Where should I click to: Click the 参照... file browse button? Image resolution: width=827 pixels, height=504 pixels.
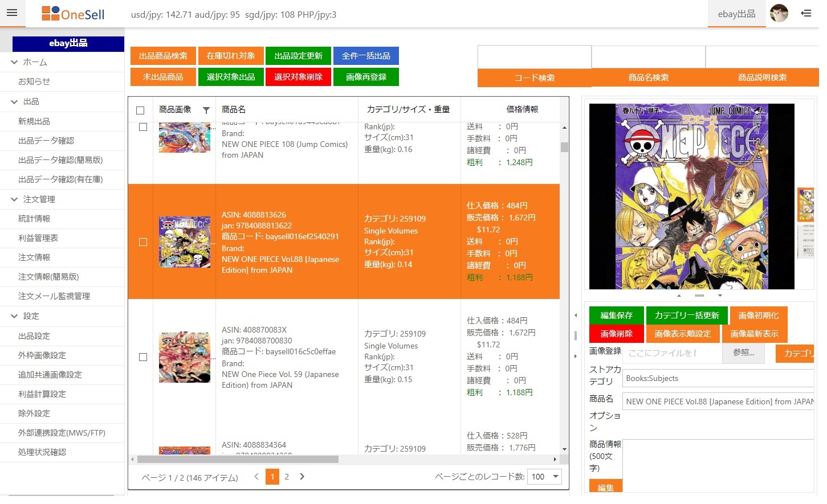744,353
